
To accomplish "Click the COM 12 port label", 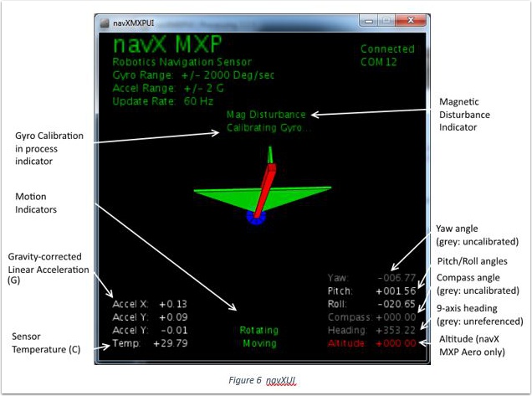I will [x=378, y=62].
